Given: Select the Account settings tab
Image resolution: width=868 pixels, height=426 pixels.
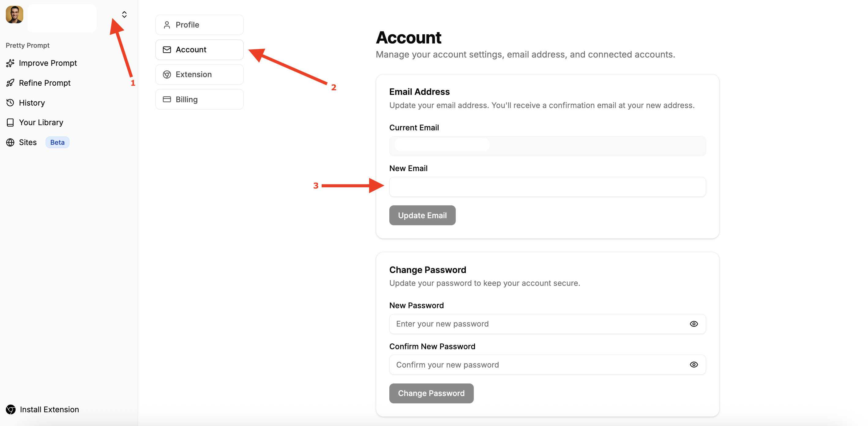Looking at the screenshot, I should click(x=200, y=50).
